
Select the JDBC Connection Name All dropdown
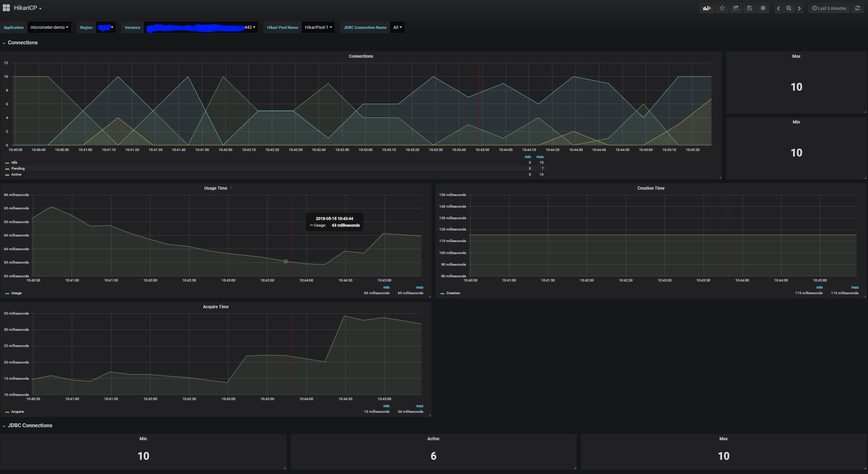(397, 27)
